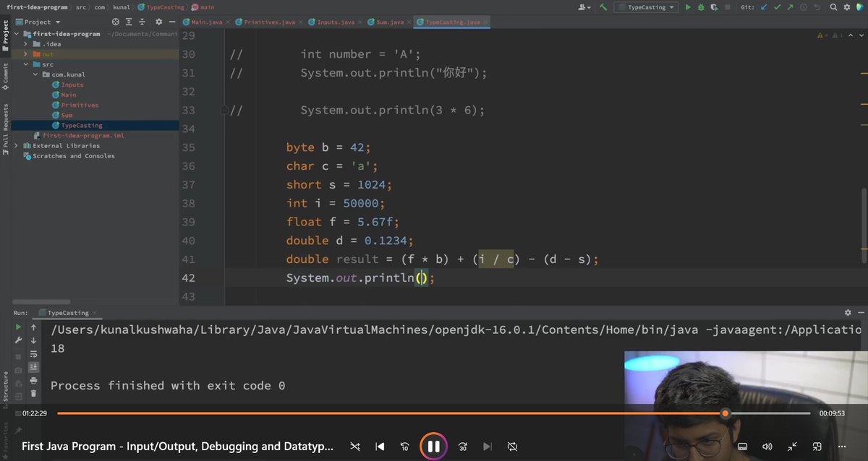Image resolution: width=868 pixels, height=461 pixels.
Task: Open the Main class in tree
Action: coord(68,95)
